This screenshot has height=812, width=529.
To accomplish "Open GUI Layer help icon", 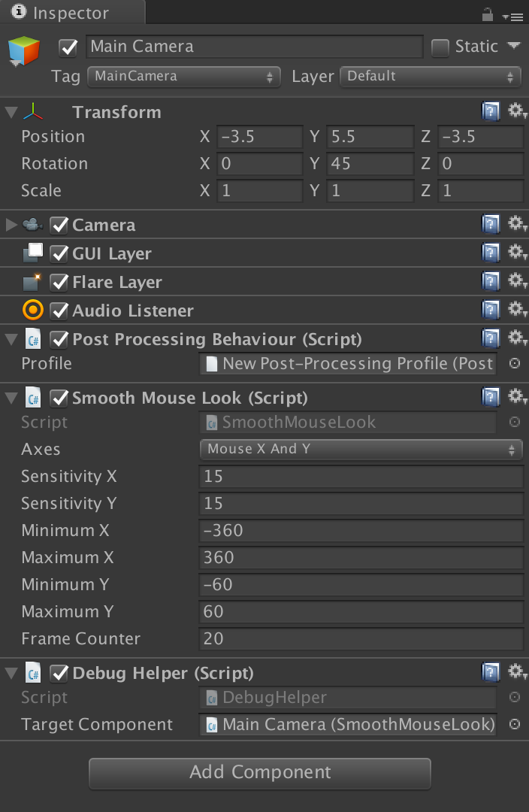I will [x=491, y=252].
